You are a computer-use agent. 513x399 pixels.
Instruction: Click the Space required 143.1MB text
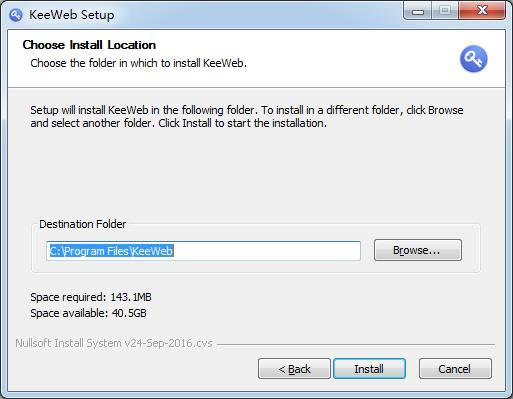pyautogui.click(x=91, y=297)
